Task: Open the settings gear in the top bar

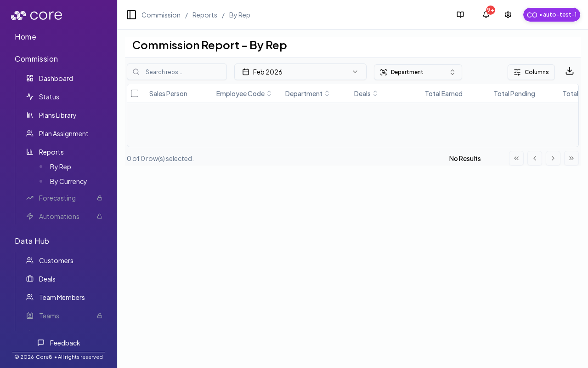Action: [x=508, y=15]
